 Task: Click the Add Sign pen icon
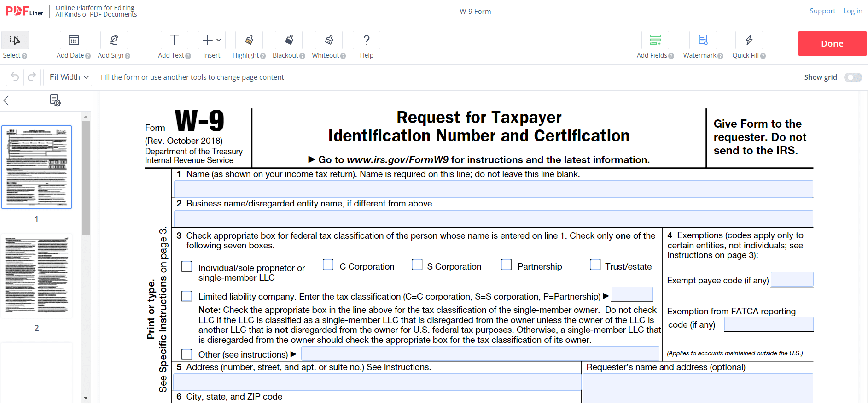(114, 41)
